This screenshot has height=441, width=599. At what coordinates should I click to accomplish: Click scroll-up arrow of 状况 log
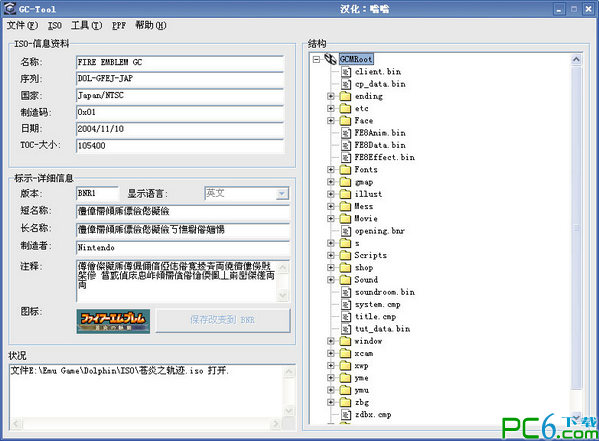click(289, 372)
